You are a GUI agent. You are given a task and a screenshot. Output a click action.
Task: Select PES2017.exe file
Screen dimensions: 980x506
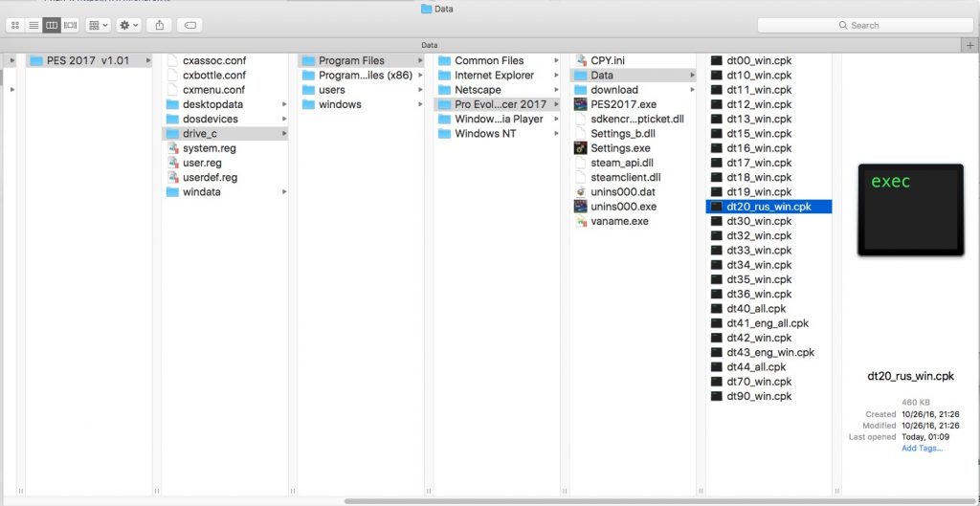[623, 104]
